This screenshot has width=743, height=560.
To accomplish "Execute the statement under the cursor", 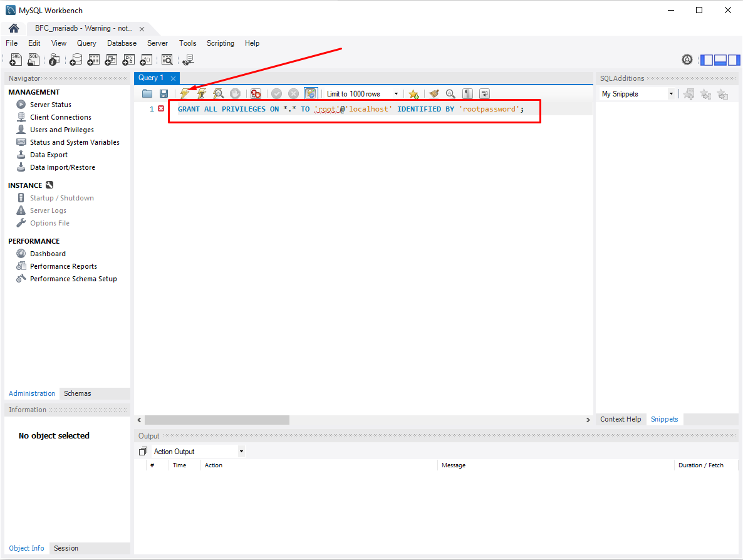I will pyautogui.click(x=201, y=94).
